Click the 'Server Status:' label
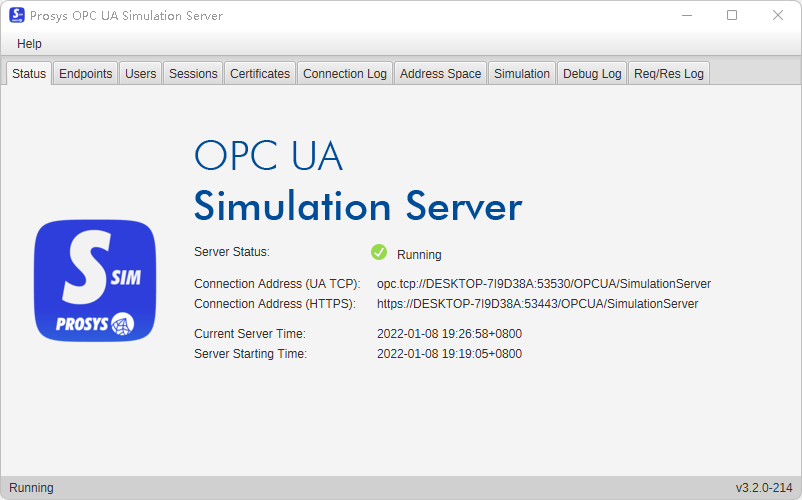The height and width of the screenshot is (500, 802). (x=232, y=252)
